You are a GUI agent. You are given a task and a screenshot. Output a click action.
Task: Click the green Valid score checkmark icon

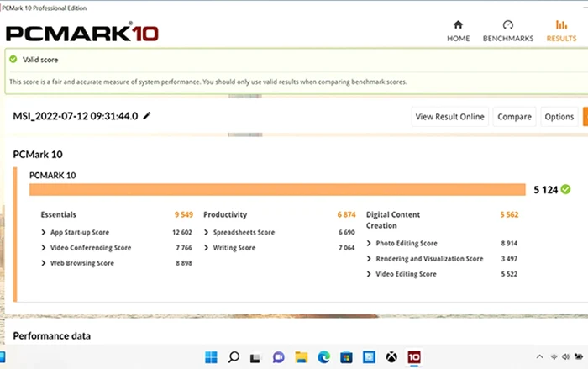[13, 60]
